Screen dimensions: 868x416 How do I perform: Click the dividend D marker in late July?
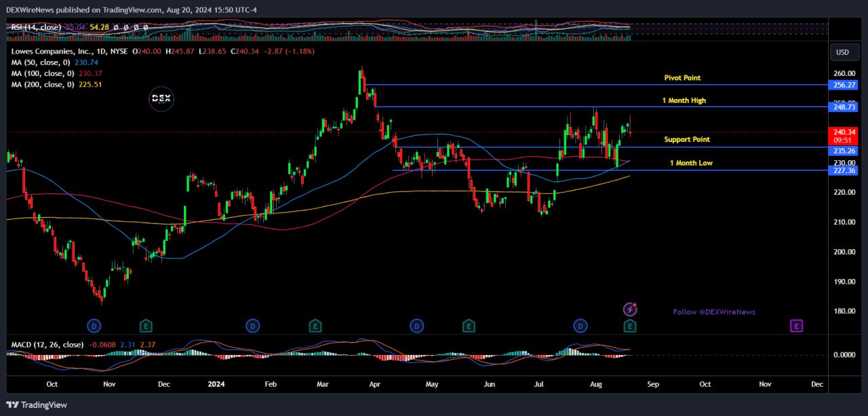pos(580,326)
